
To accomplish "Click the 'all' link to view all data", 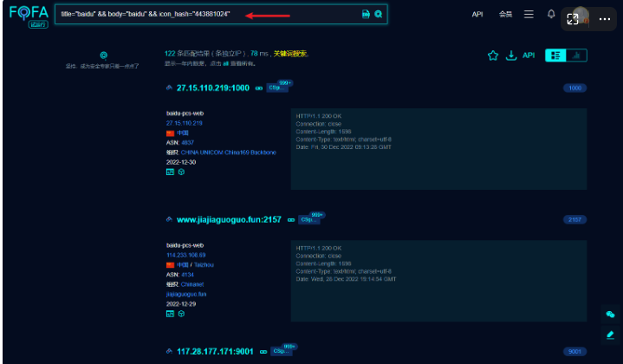I will (x=225, y=63).
